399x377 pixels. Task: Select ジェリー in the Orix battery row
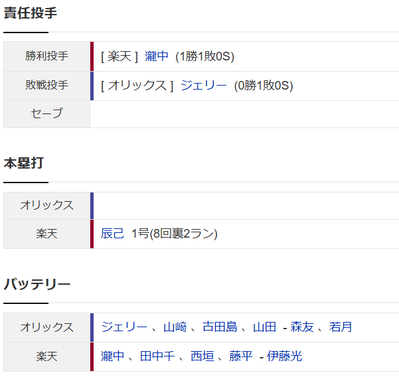(x=124, y=327)
